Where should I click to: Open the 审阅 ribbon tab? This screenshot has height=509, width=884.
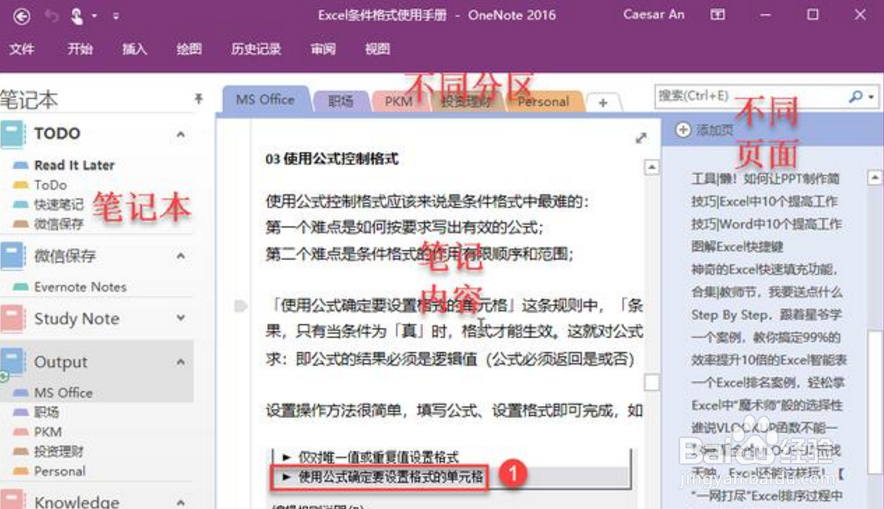click(x=323, y=49)
